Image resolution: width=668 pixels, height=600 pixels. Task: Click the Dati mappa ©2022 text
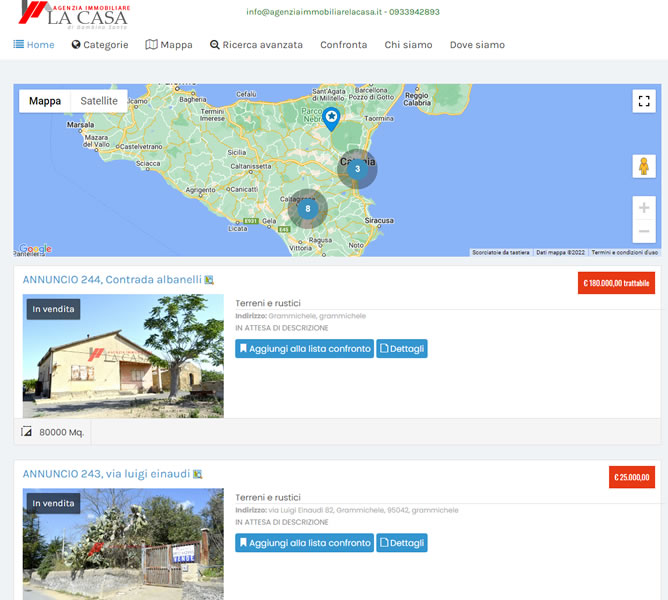point(560,253)
